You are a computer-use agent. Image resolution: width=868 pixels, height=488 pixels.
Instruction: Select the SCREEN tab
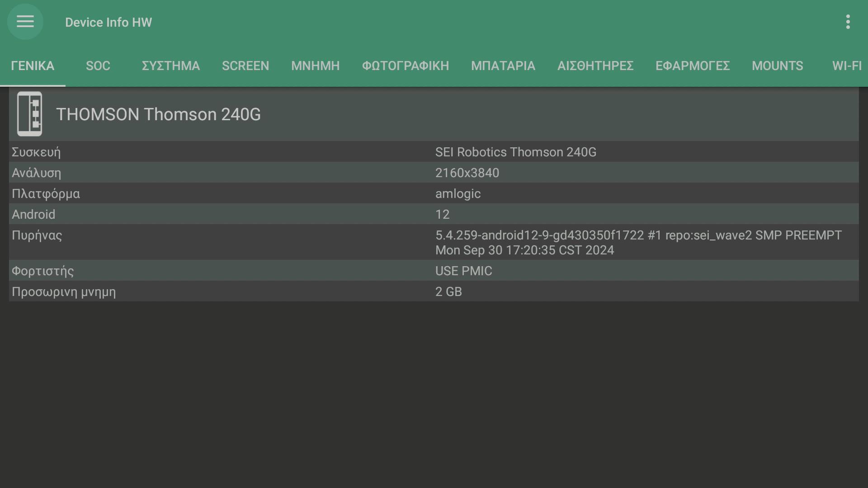point(245,66)
